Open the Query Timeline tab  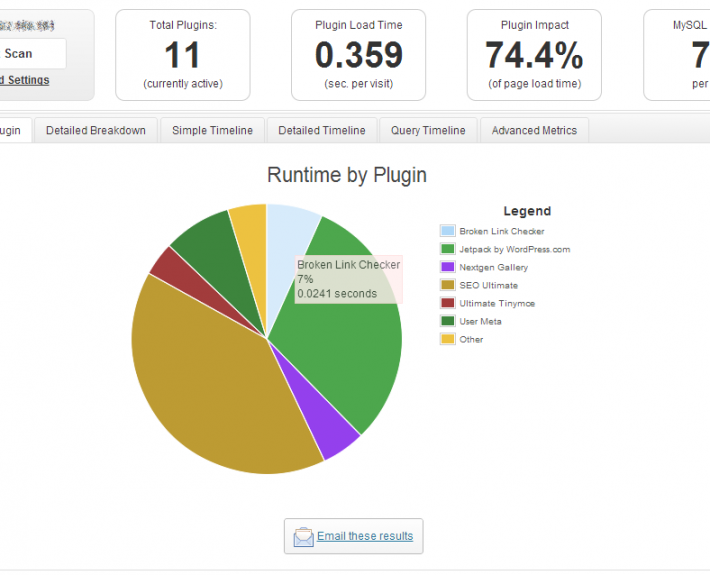[428, 130]
